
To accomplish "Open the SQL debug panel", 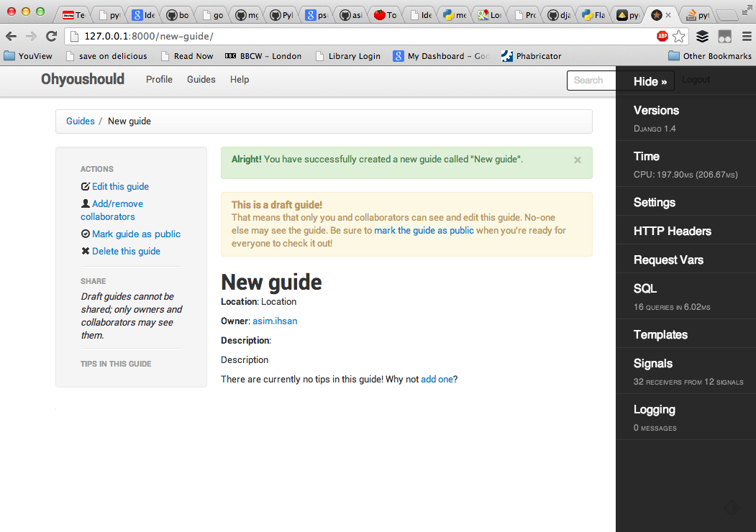I will [686, 296].
